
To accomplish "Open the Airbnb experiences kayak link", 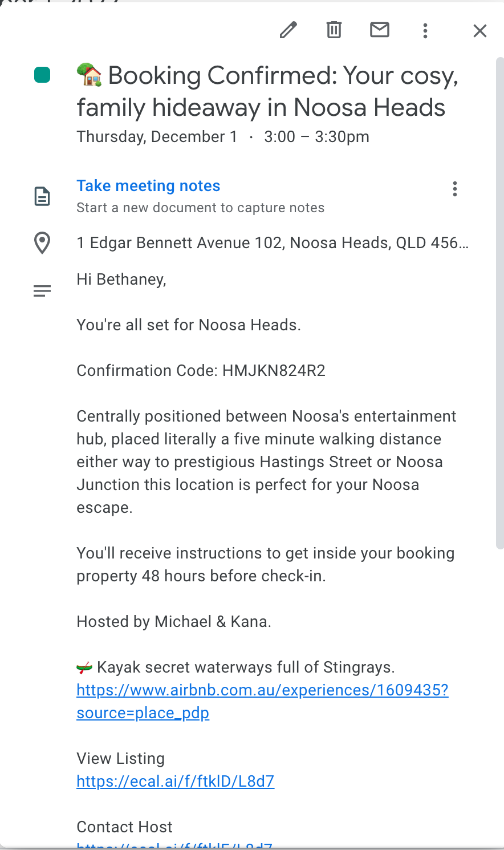I will pyautogui.click(x=262, y=690).
